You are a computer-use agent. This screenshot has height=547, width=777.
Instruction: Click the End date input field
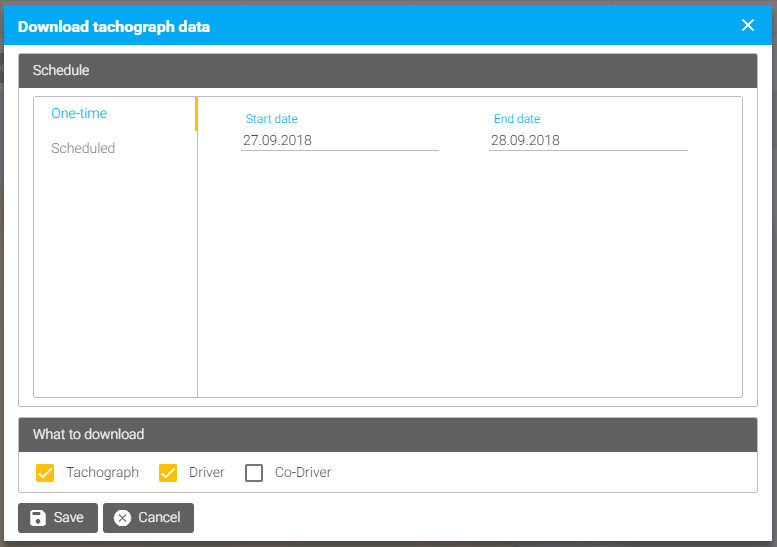(588, 140)
